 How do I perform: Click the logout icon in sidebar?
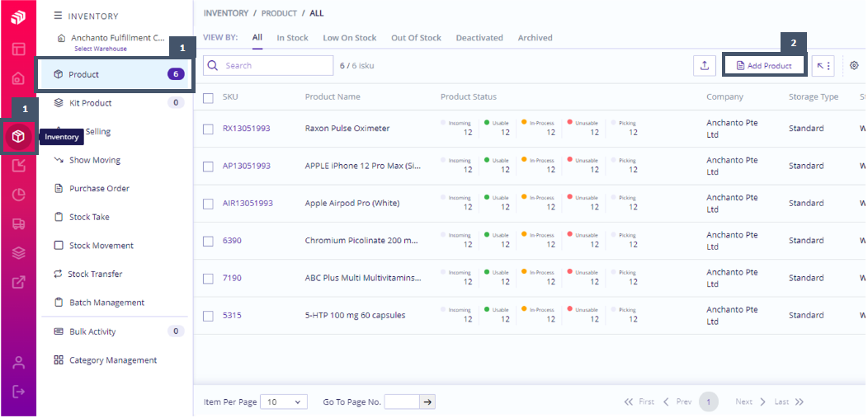(x=18, y=392)
